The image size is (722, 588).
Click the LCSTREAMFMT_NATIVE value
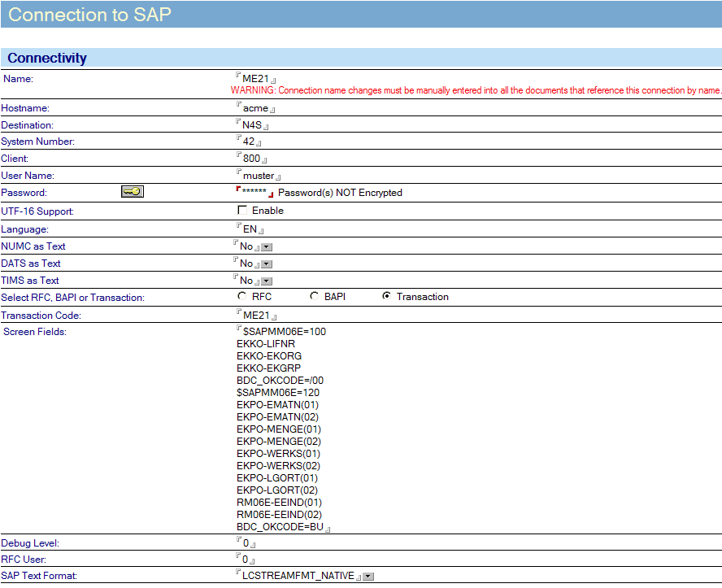298,576
